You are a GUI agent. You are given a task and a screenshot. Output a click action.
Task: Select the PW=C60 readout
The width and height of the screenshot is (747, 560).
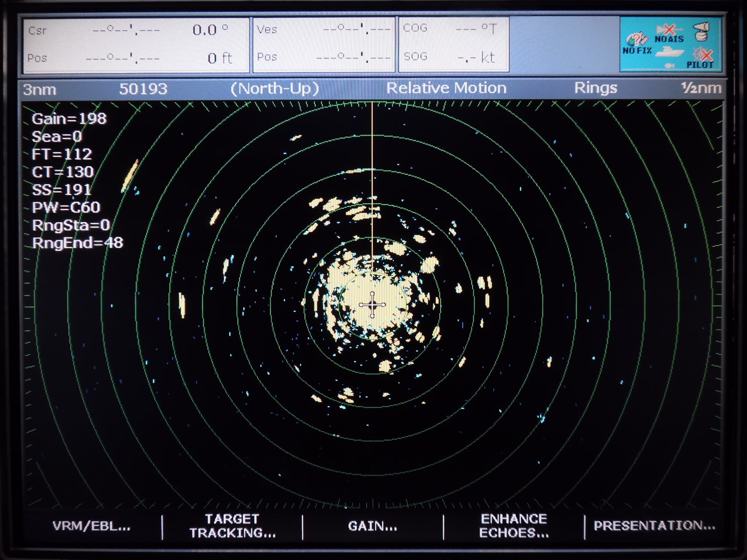[66, 207]
